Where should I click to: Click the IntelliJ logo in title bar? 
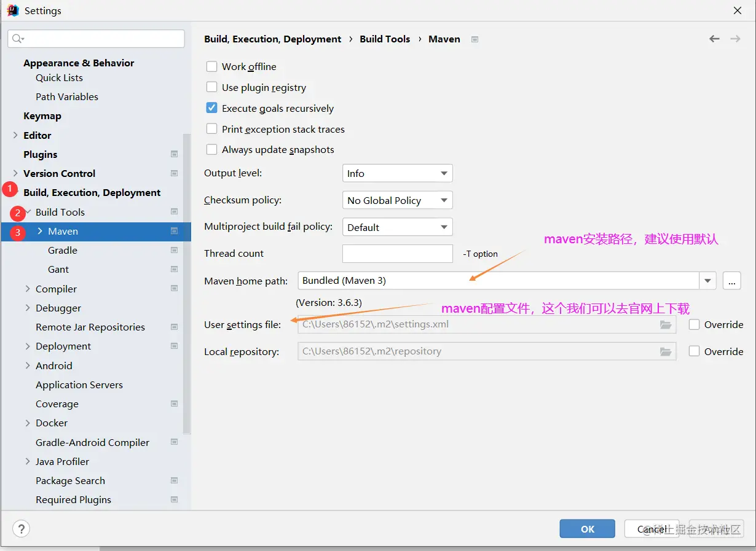[12, 10]
